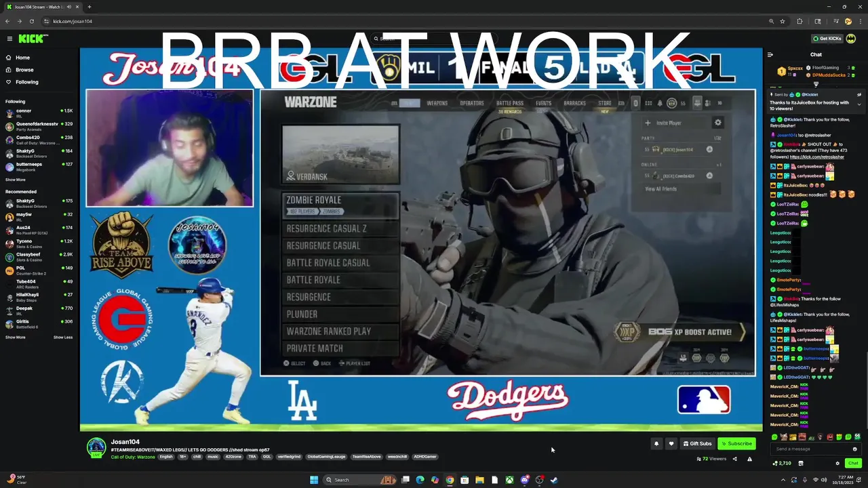Click the Gift Subs button
Viewport: 868px width, 488px height.
click(x=698, y=443)
